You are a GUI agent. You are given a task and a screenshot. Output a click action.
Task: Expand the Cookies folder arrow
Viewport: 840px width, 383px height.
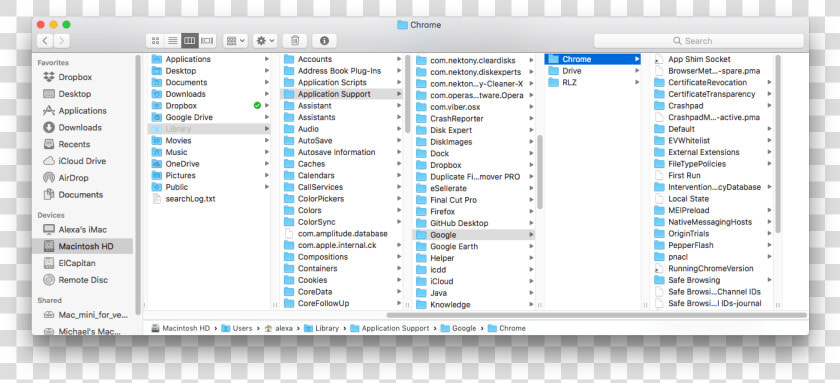399,280
